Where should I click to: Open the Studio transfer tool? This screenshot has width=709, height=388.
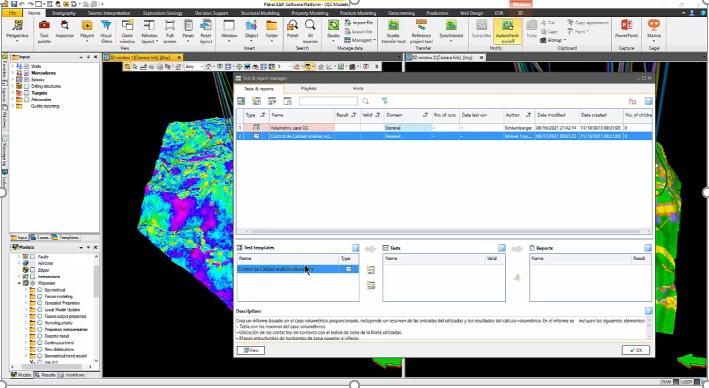(x=393, y=31)
